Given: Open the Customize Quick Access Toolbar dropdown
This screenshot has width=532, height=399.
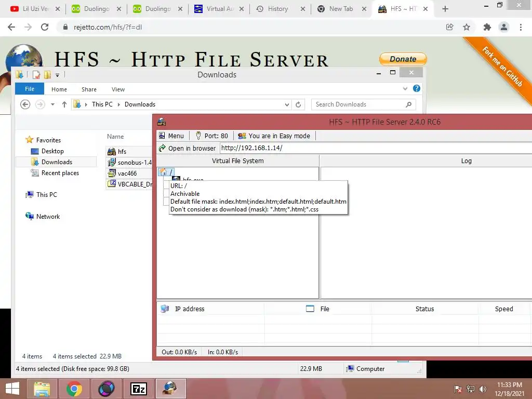Looking at the screenshot, I should (x=57, y=75).
